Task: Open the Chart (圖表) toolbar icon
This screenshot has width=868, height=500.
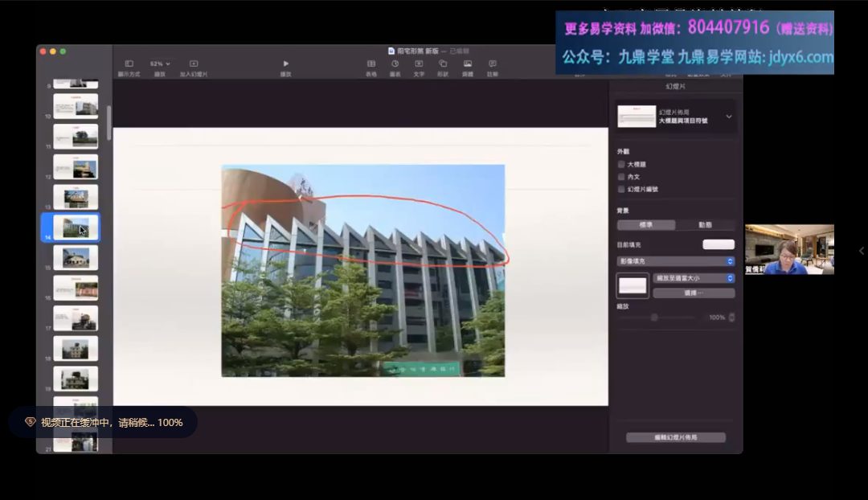Action: [x=395, y=64]
